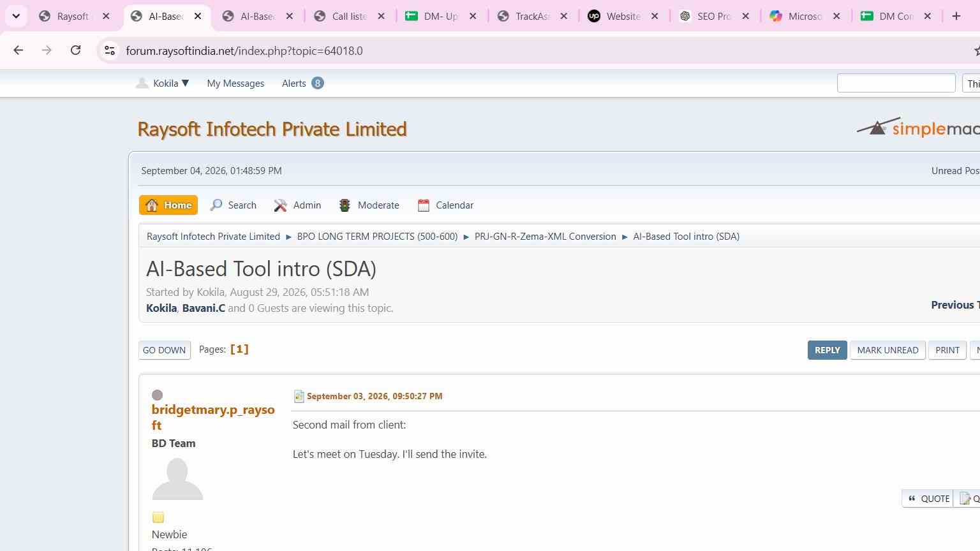Open the tab search dropdown chevron
The height and width of the screenshot is (551, 980).
16,16
